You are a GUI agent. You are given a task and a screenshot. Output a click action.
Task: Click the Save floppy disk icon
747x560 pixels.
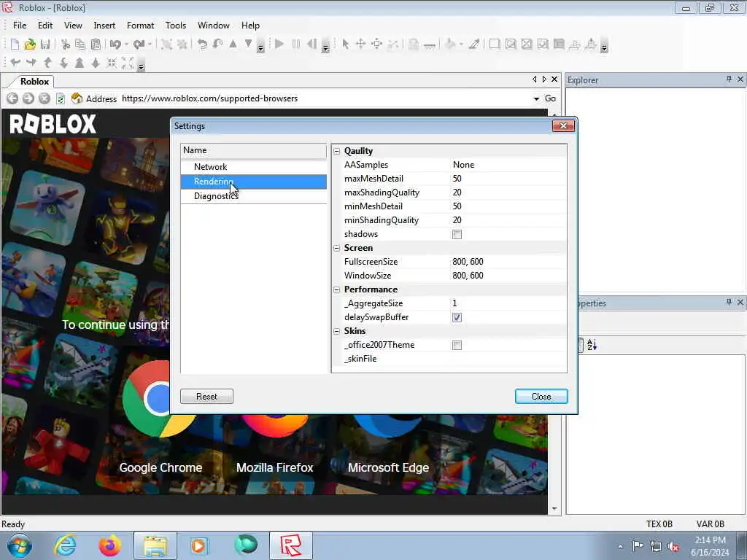[45, 44]
